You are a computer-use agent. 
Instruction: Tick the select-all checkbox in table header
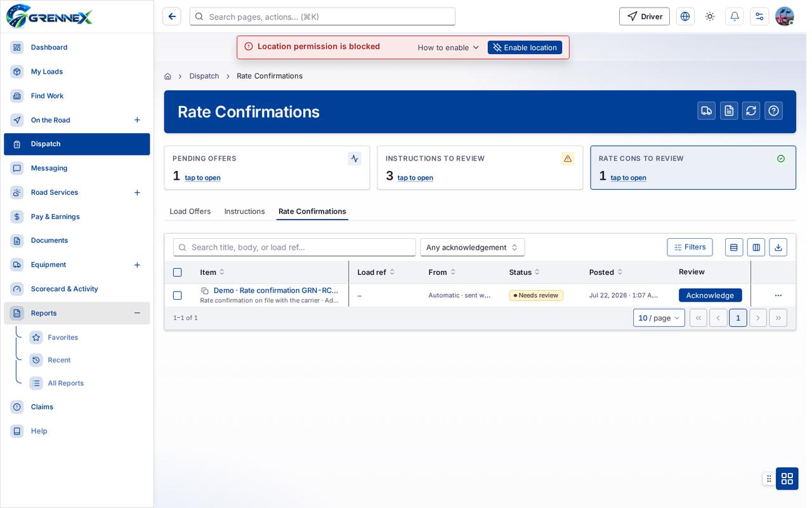pos(177,272)
